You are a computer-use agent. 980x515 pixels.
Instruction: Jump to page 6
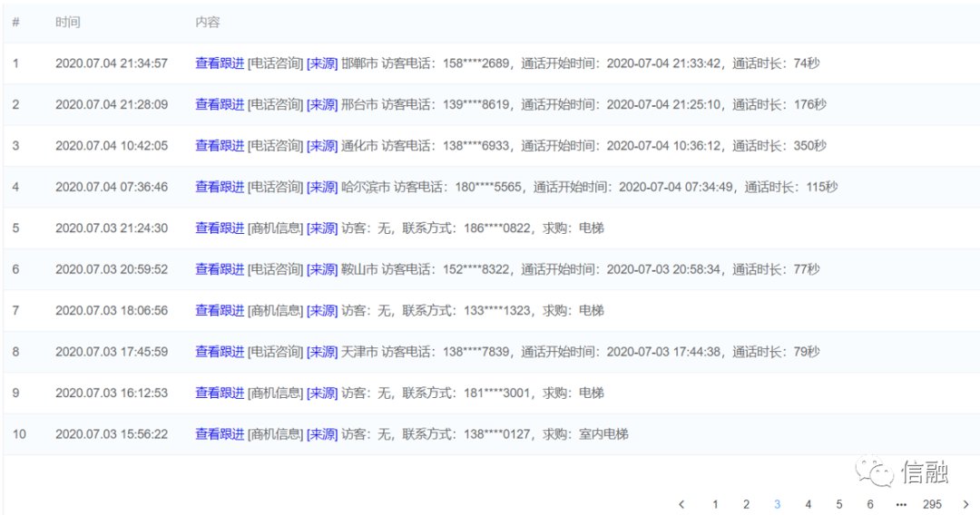click(x=869, y=504)
